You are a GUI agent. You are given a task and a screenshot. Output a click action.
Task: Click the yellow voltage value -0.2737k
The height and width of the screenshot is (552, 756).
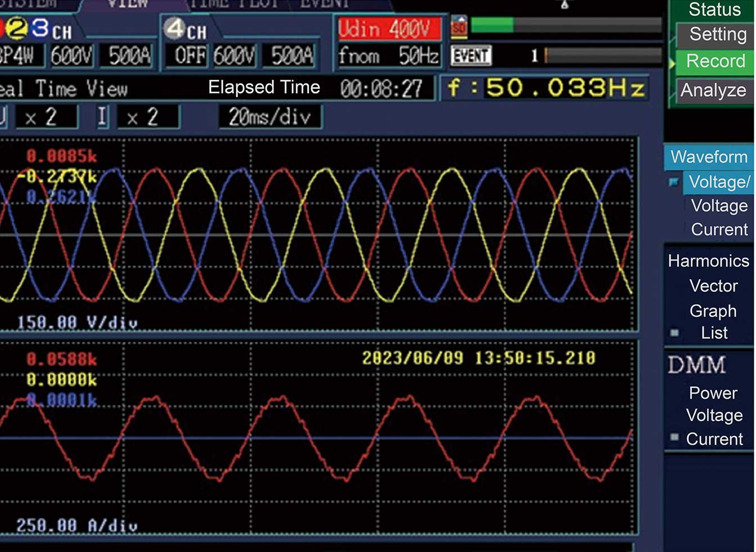tap(57, 177)
